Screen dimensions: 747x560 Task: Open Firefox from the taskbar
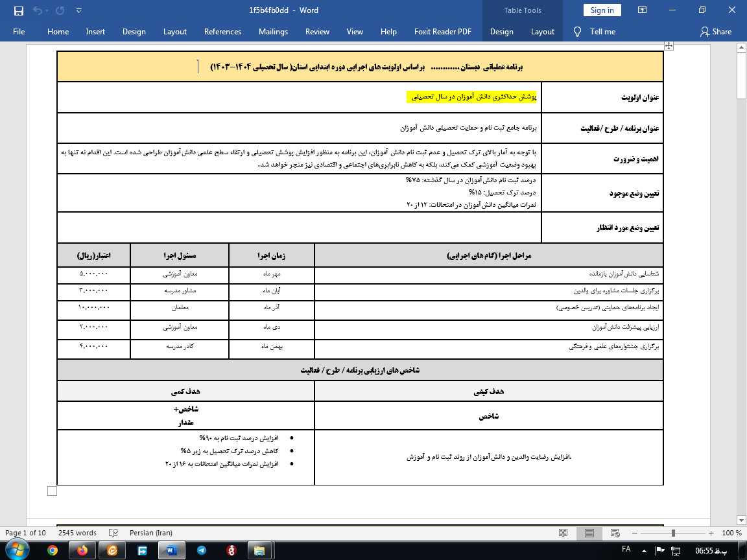click(82, 550)
